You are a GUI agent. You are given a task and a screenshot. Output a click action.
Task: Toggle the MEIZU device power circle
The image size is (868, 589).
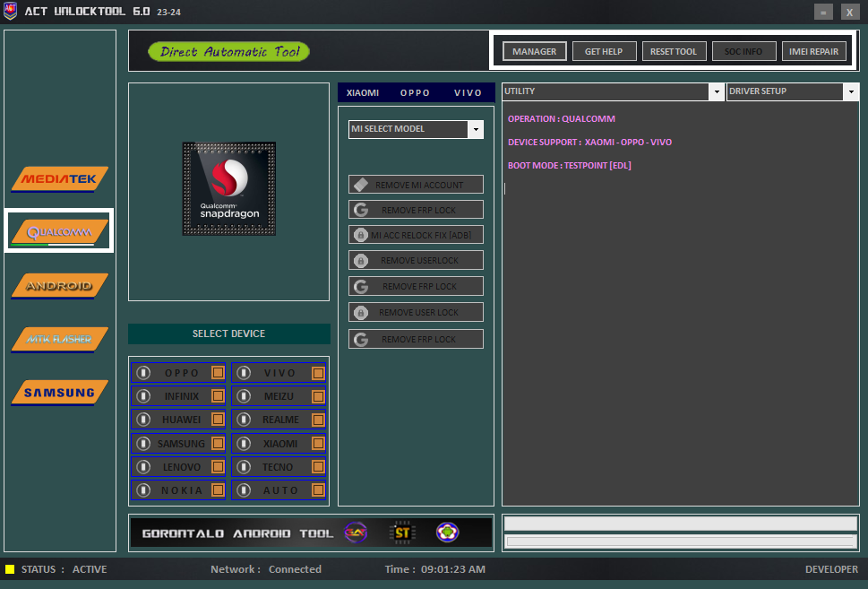click(244, 396)
